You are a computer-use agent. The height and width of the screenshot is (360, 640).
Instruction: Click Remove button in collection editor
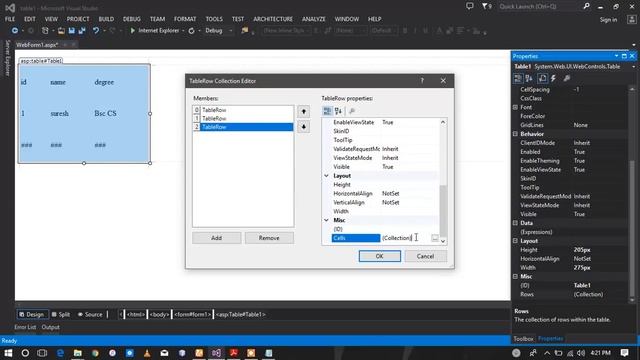tap(269, 238)
